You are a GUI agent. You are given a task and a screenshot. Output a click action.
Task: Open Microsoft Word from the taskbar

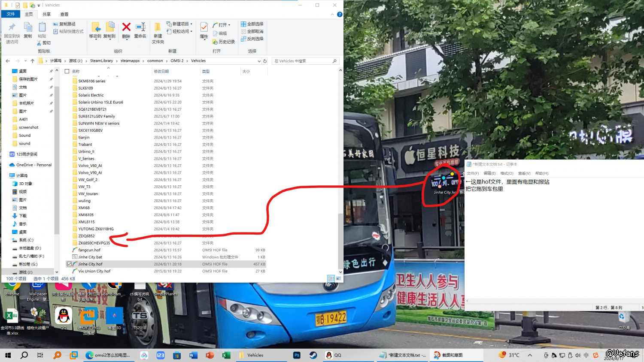pos(193,355)
